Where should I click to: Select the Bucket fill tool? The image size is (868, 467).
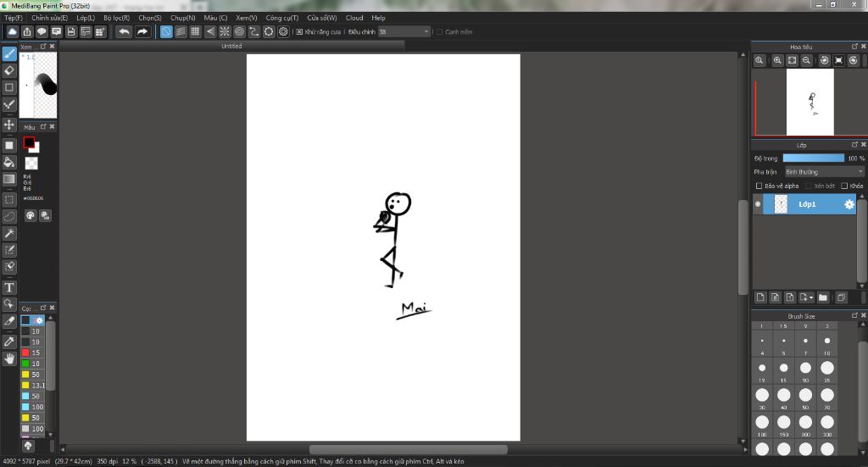tap(9, 162)
